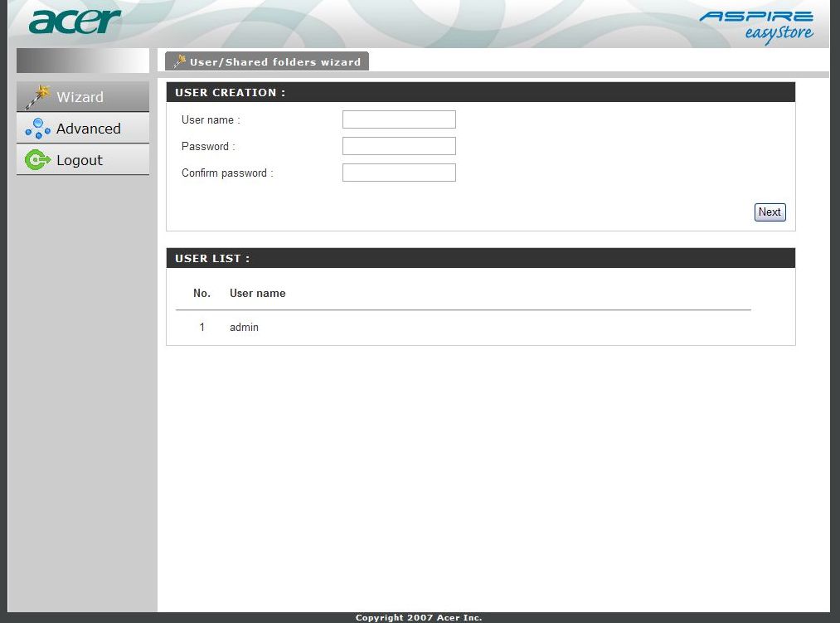
Task: Click the Aspire easyStore logo
Action: pyautogui.click(x=756, y=25)
